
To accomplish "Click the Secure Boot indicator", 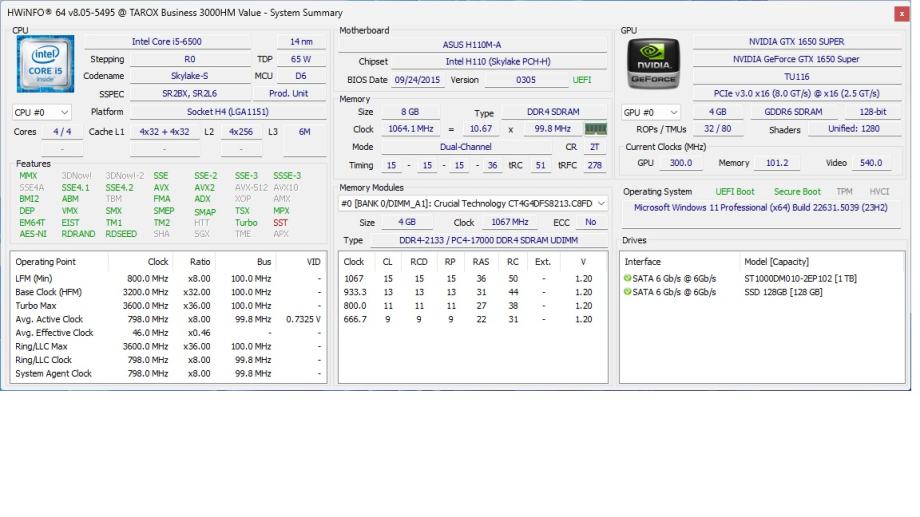I will coord(797,192).
